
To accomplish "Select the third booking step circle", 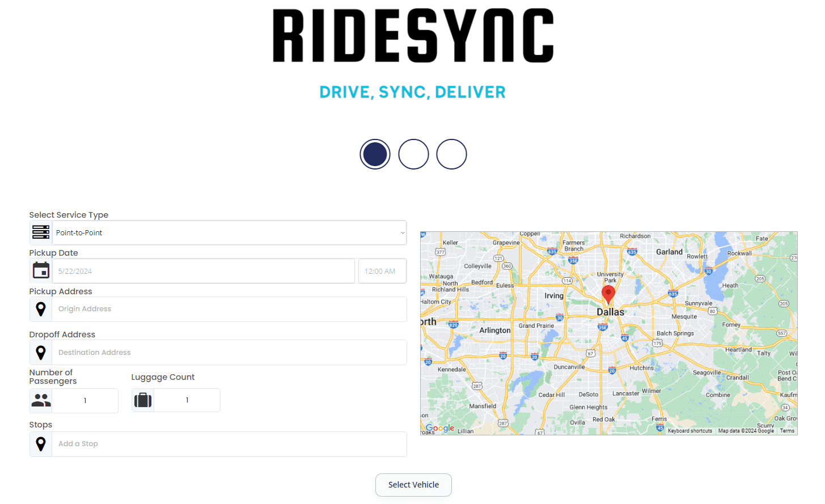I will tap(451, 154).
